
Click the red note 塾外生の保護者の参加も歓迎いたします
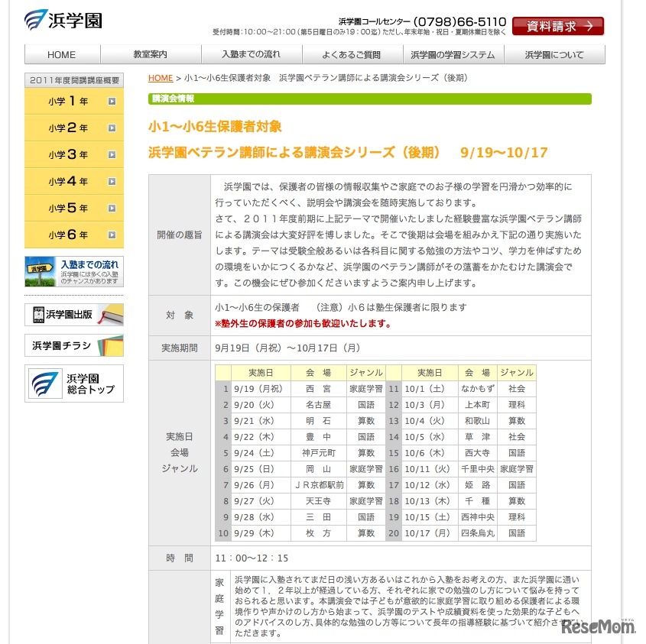(x=304, y=324)
